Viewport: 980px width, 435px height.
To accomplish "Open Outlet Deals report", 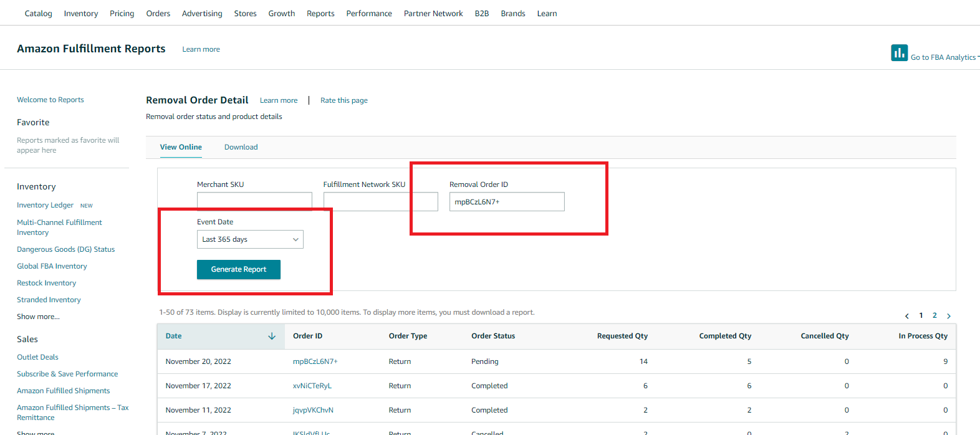I will [x=37, y=357].
